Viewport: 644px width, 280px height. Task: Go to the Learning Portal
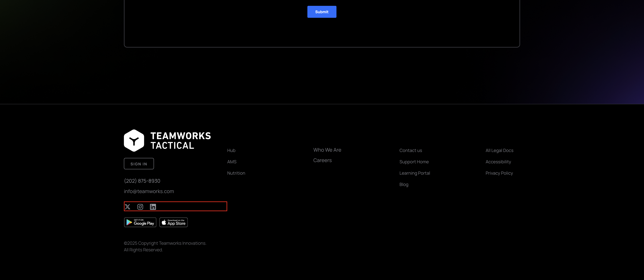pyautogui.click(x=414, y=173)
